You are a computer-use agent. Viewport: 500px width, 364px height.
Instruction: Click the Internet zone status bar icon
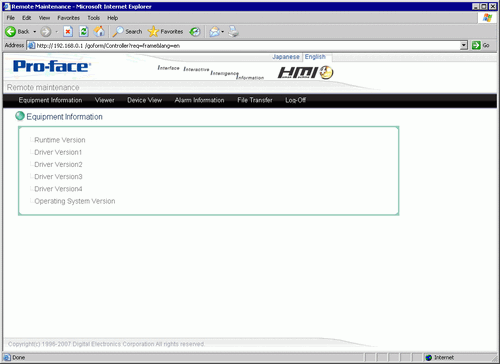pos(429,358)
